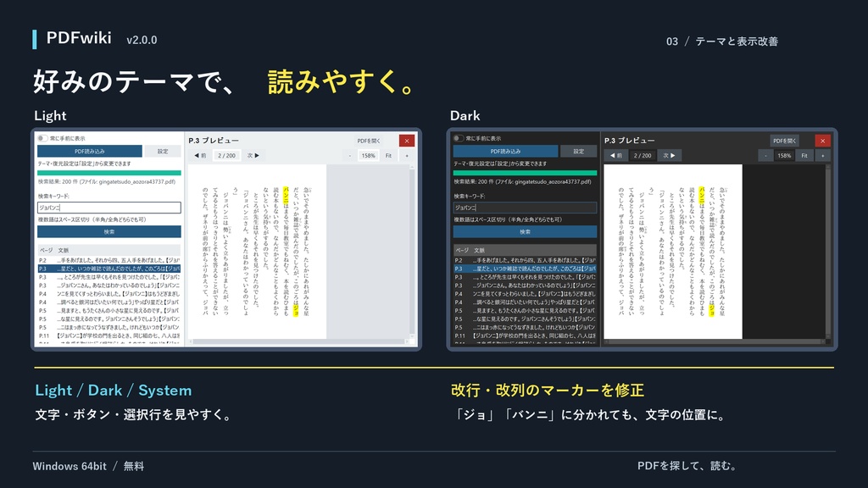This screenshot has height=488, width=868.
Task: Select P.5 な星に見えるのです row in Dark window
Action: pyautogui.click(x=525, y=319)
